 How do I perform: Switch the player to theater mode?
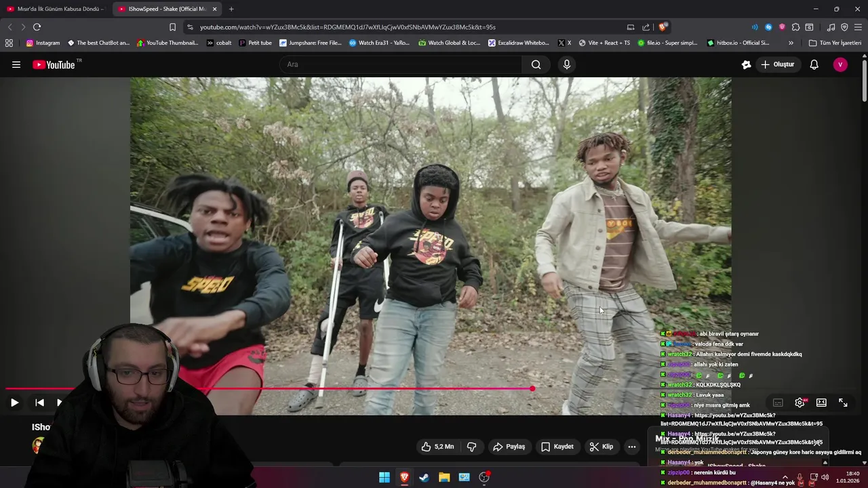click(x=821, y=403)
